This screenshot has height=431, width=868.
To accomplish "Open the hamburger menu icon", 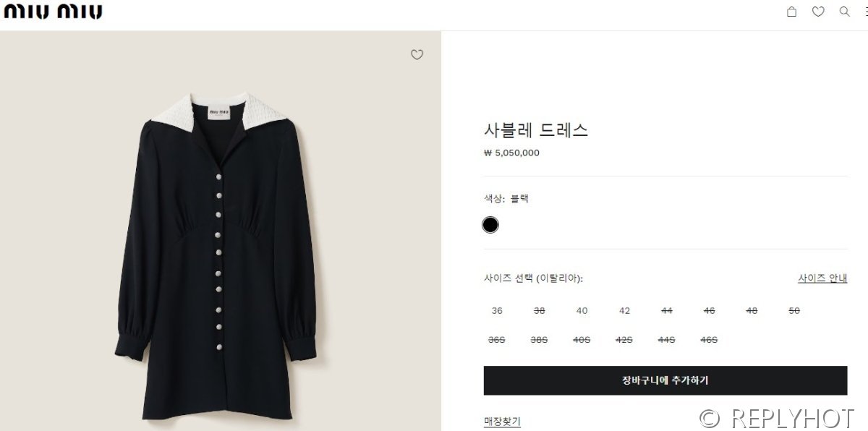I will click(865, 12).
